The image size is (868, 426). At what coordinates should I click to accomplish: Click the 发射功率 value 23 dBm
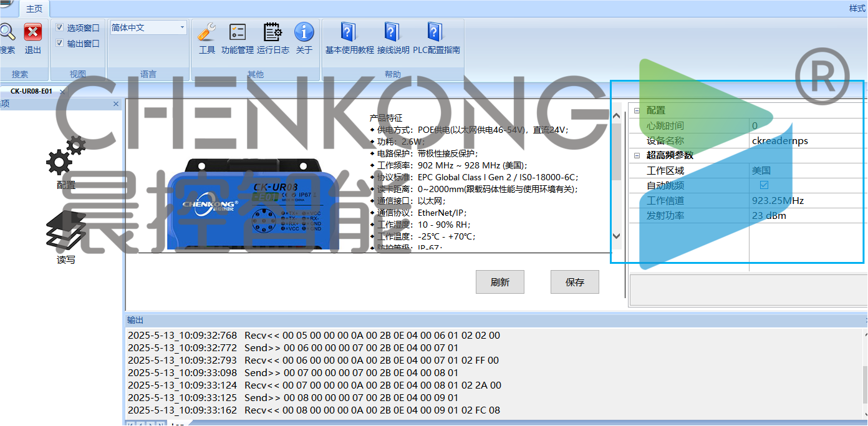pos(808,215)
